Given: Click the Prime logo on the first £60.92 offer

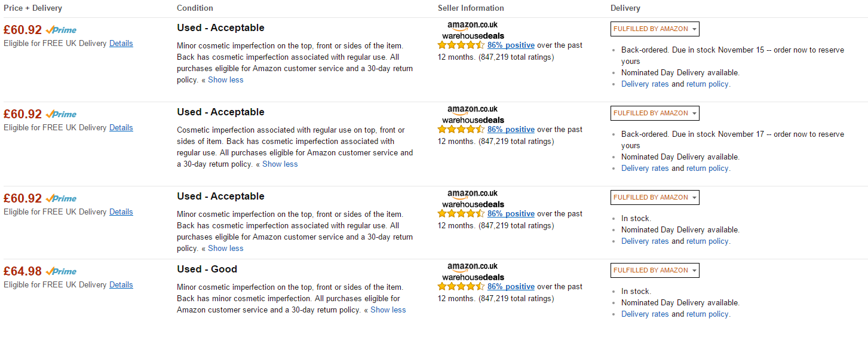Looking at the screenshot, I should pyautogui.click(x=61, y=30).
